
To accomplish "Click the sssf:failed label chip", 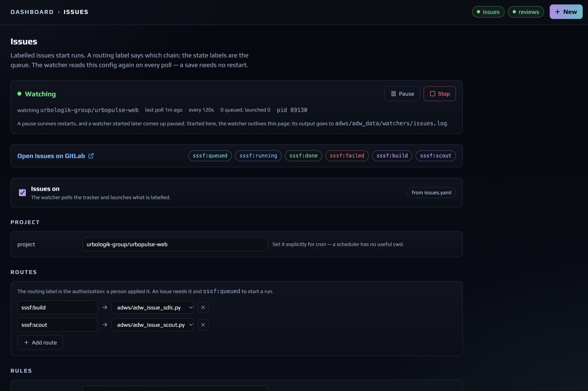I will pos(347,156).
